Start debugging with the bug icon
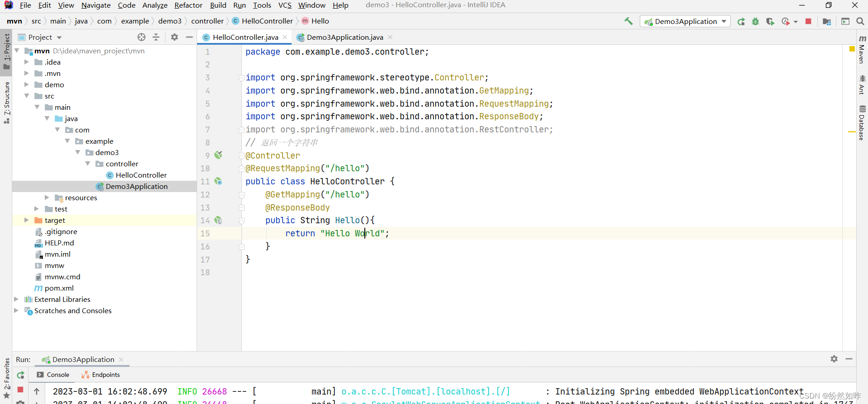The width and height of the screenshot is (868, 404). pyautogui.click(x=755, y=21)
